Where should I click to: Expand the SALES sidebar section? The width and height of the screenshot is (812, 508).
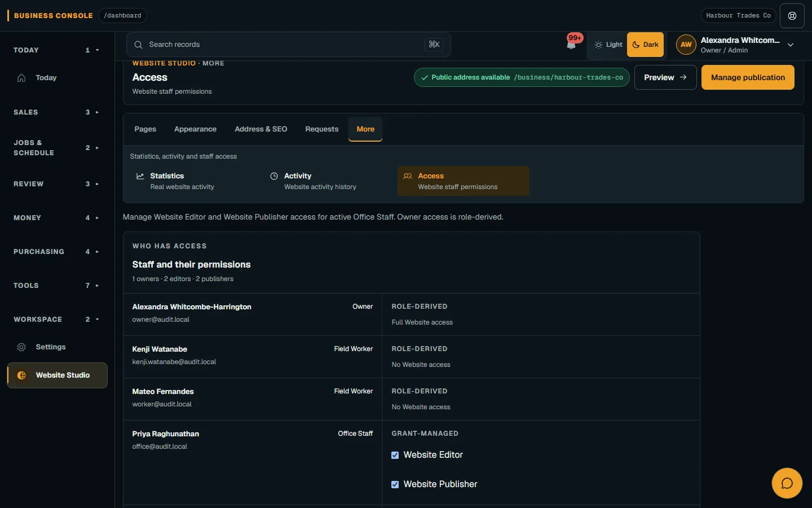[x=57, y=112]
